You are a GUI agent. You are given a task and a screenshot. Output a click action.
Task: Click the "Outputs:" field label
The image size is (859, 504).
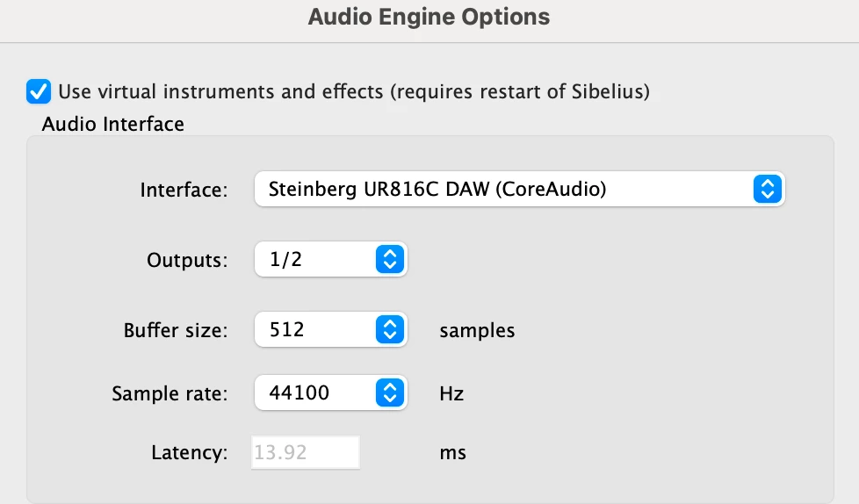[187, 260]
